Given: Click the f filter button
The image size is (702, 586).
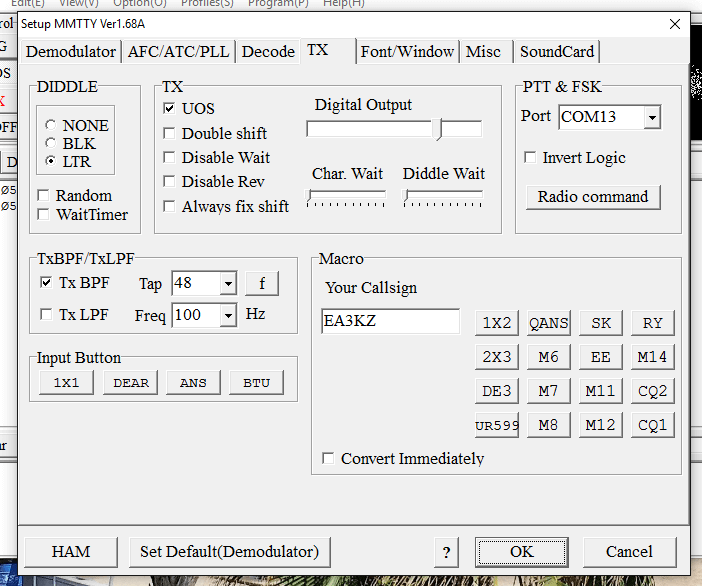Looking at the screenshot, I should (262, 283).
